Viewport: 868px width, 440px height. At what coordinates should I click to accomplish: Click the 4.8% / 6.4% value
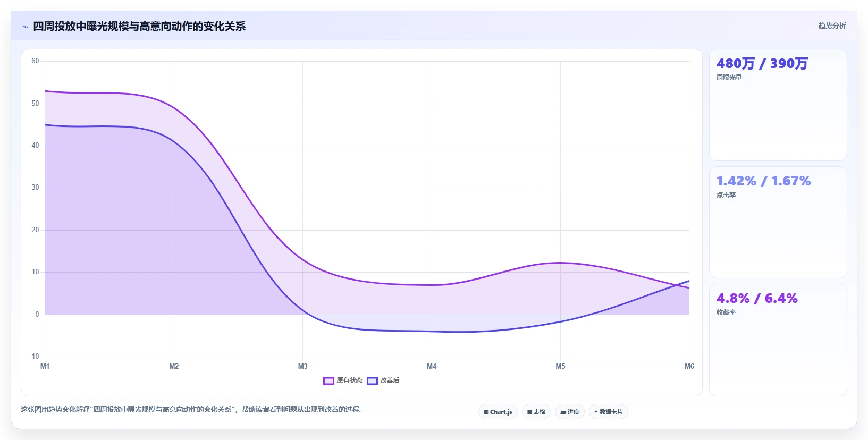pyautogui.click(x=757, y=299)
